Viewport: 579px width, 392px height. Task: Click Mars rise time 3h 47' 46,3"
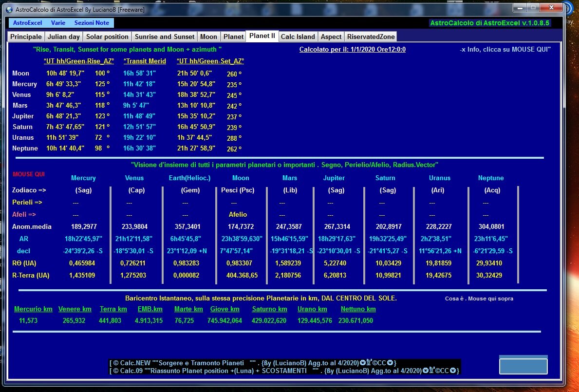tap(63, 105)
